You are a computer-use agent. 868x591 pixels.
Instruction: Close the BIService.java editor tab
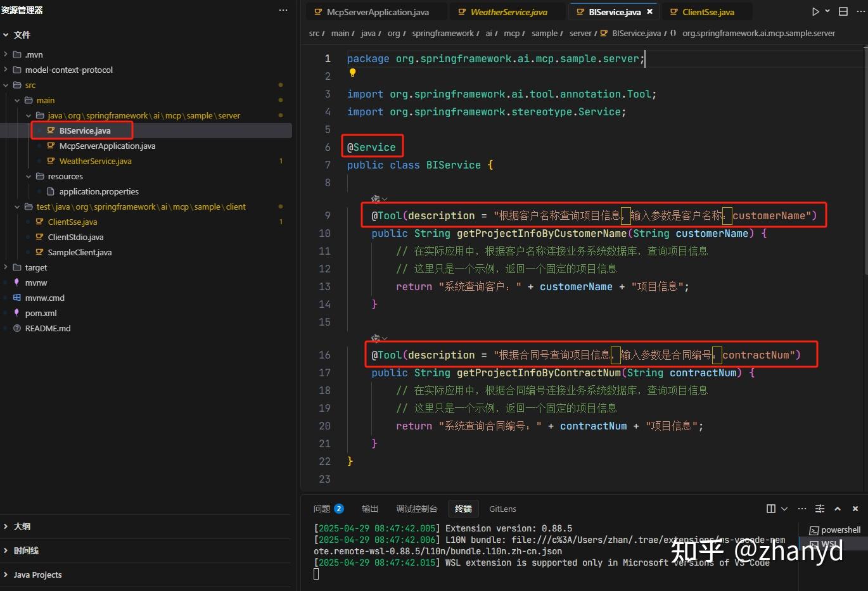click(x=649, y=11)
